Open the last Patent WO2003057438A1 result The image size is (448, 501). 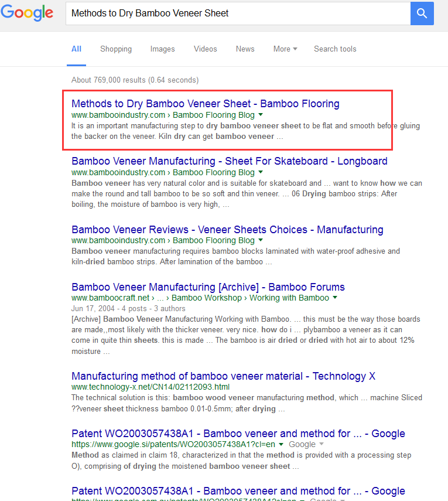[238, 491]
